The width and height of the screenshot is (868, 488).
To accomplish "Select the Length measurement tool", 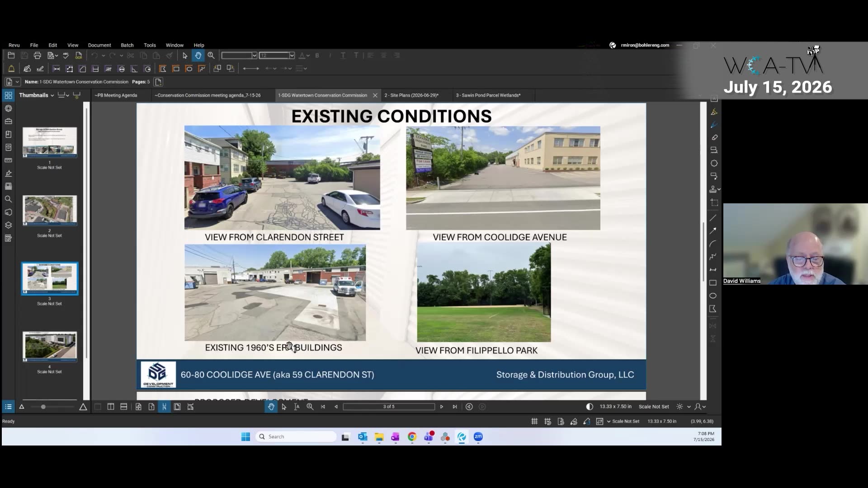I will 57,69.
